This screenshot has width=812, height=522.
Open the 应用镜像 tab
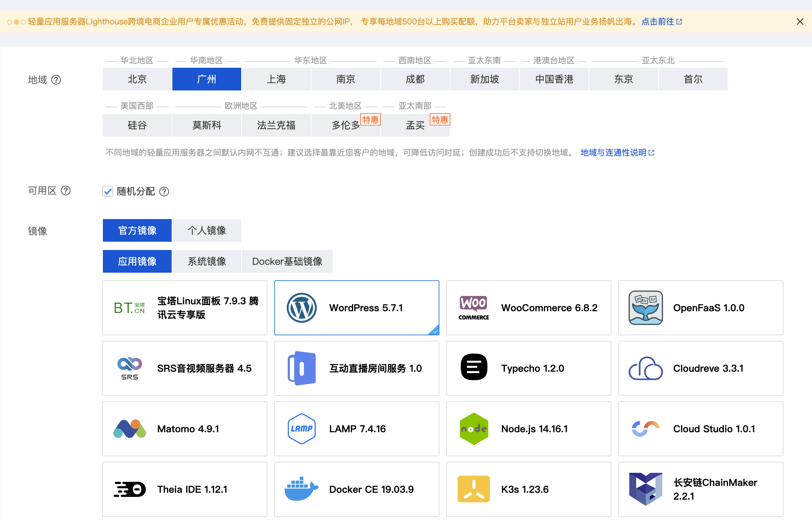click(x=137, y=261)
